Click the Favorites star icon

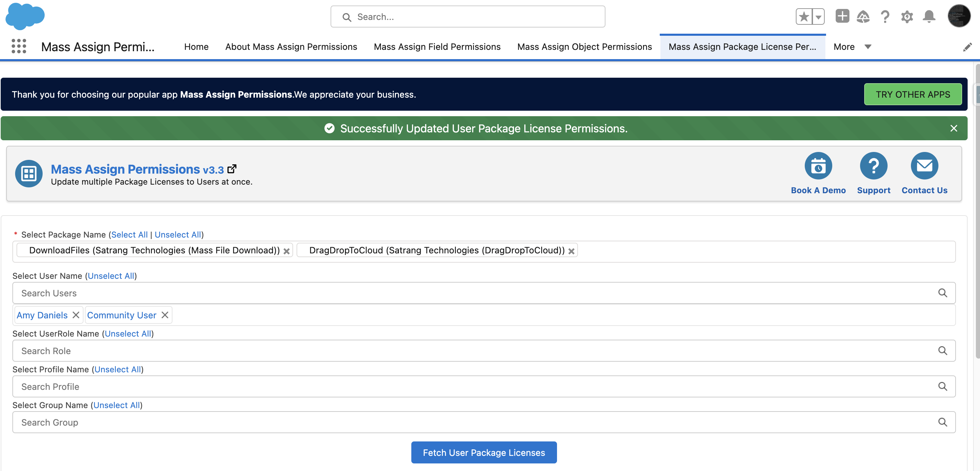[x=803, y=17]
